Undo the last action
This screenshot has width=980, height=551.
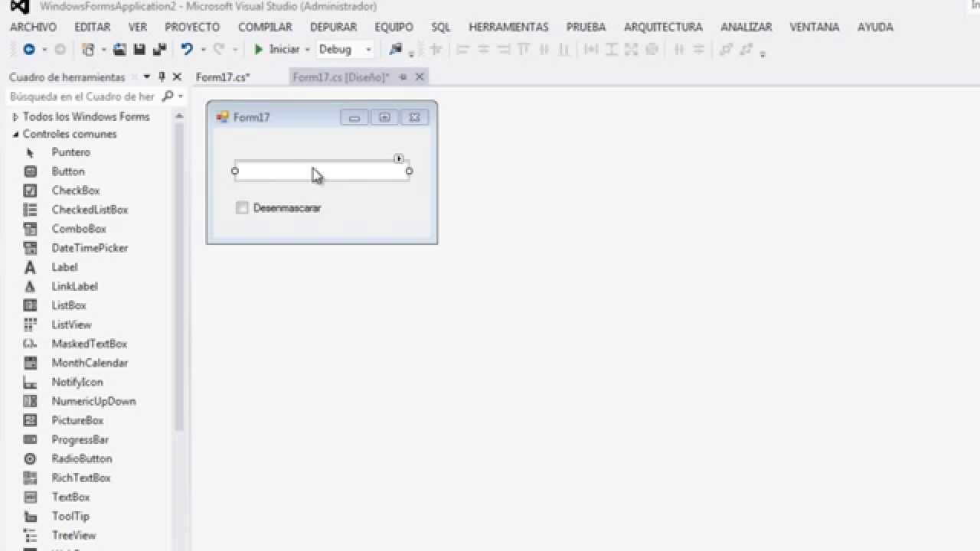(187, 49)
